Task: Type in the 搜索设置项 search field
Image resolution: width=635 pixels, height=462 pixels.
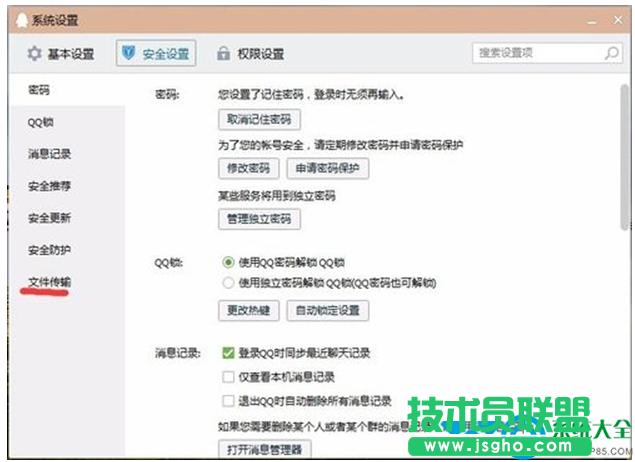Action: pyautogui.click(x=536, y=53)
